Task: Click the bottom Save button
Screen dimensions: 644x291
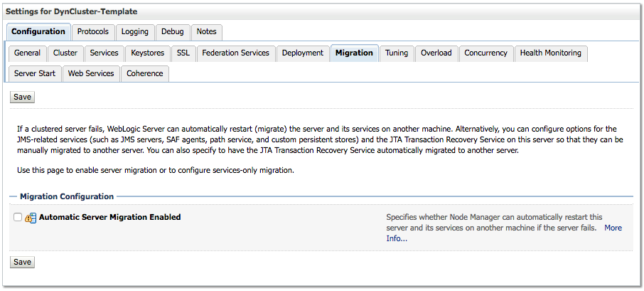Action: (22, 262)
